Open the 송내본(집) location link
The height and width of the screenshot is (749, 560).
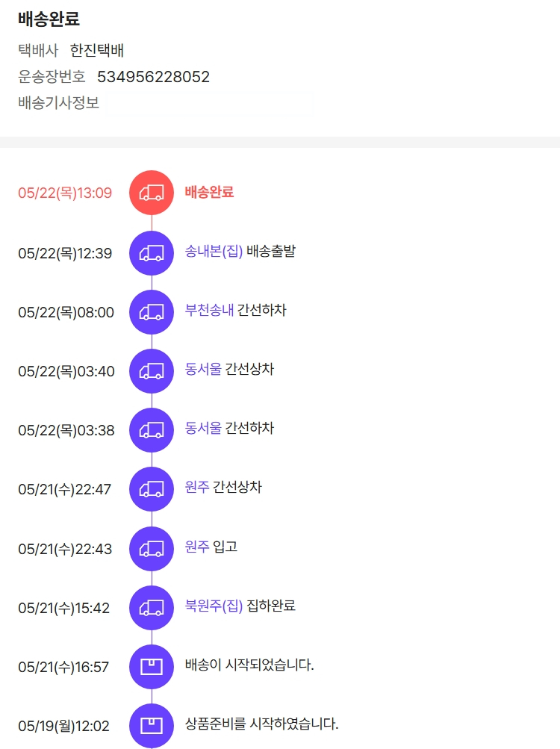[214, 252]
